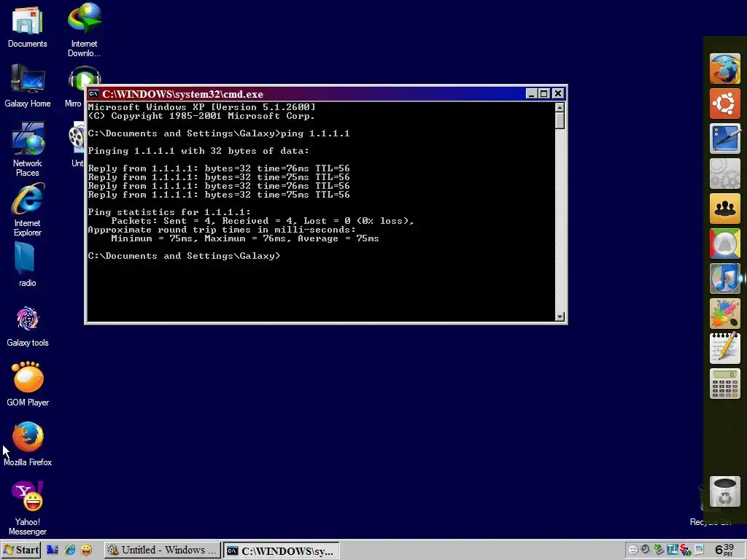
Task: Select the Galaxy Home computer icon
Action: click(28, 87)
